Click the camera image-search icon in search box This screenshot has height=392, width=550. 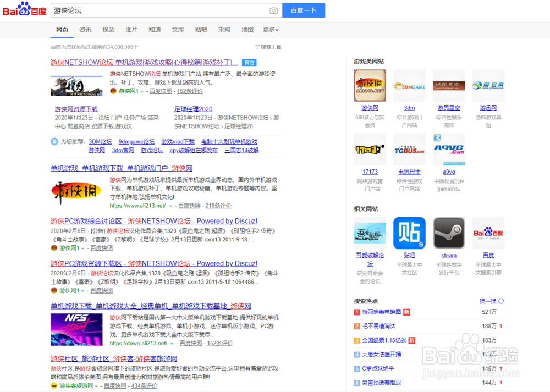(273, 10)
